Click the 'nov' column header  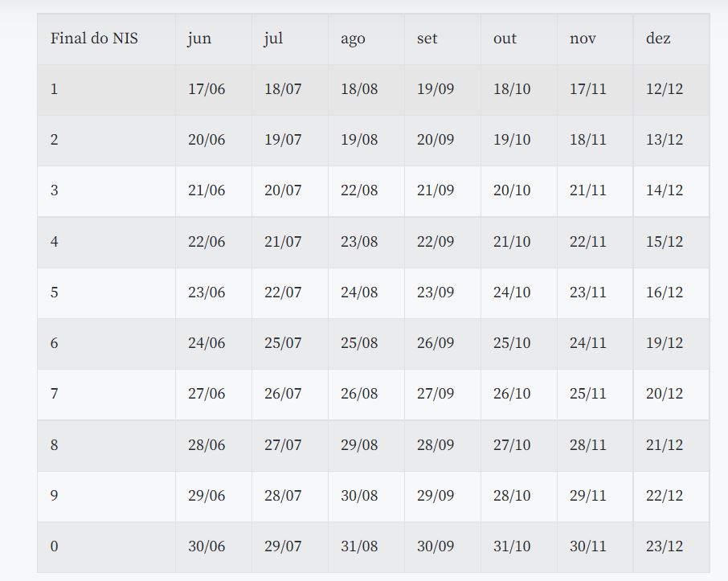click(583, 39)
